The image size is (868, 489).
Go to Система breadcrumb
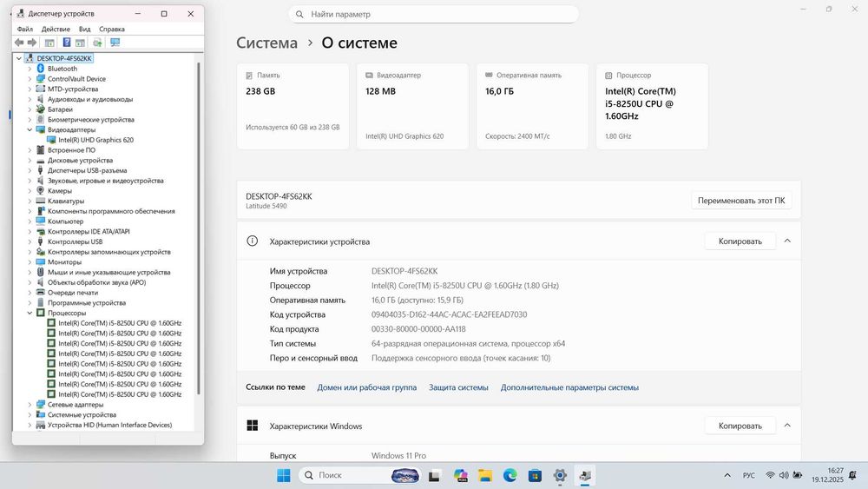[266, 43]
